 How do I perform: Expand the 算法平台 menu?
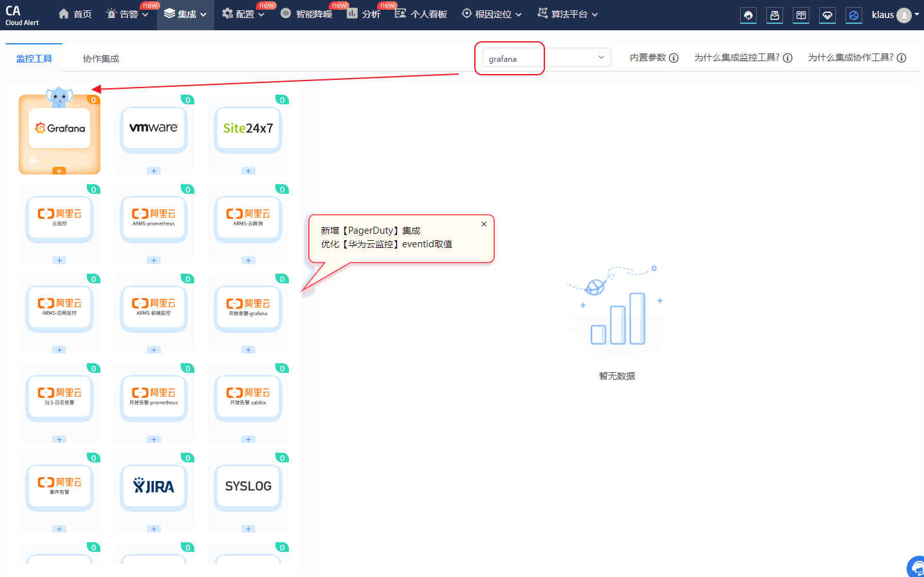(568, 14)
